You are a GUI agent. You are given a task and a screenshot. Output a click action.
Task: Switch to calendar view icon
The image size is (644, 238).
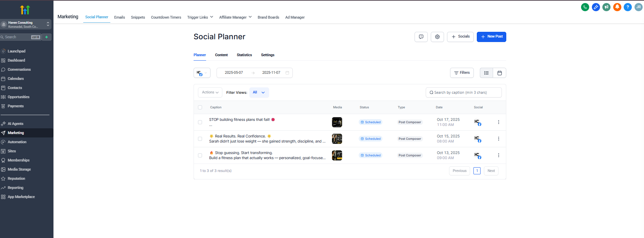pos(499,73)
